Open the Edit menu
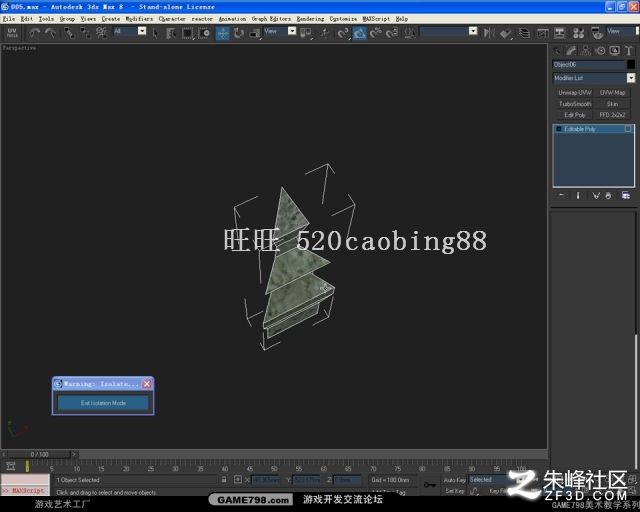 (27, 19)
